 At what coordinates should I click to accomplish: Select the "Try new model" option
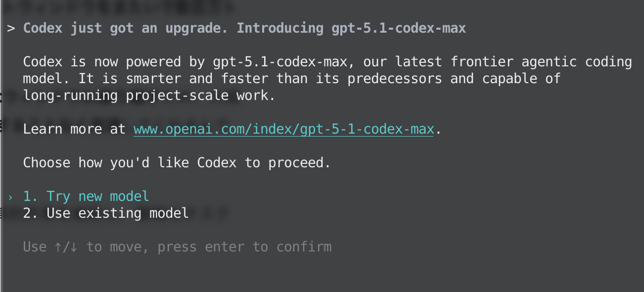tap(97, 196)
